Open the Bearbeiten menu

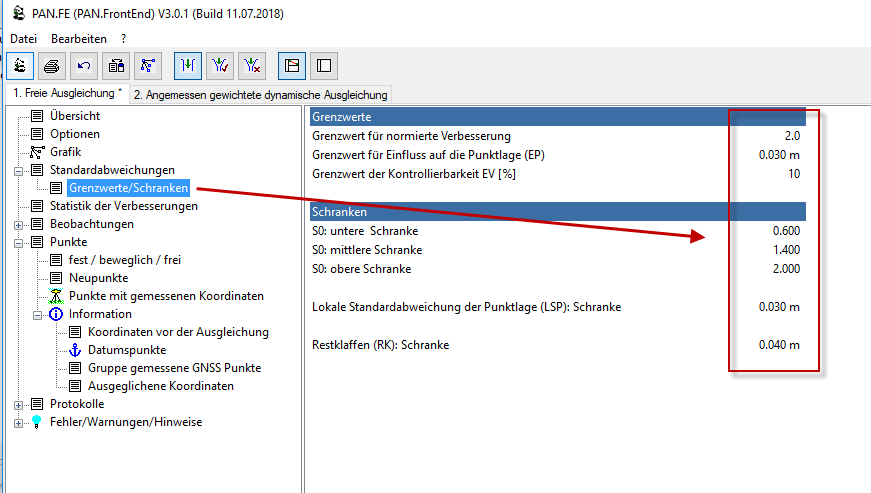coord(79,38)
